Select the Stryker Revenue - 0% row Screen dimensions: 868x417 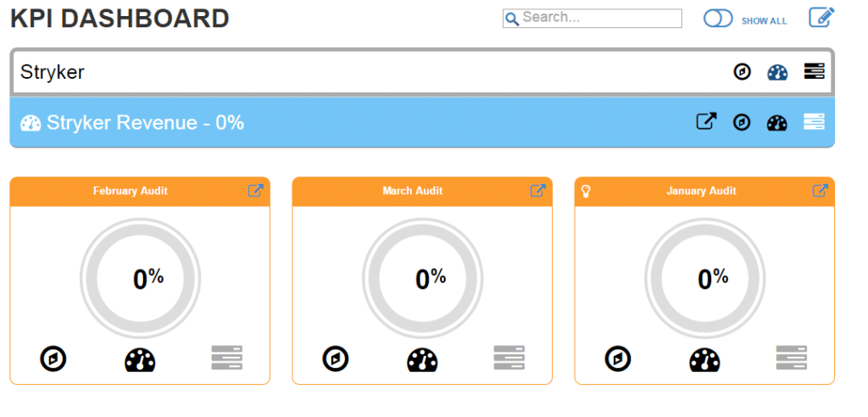[422, 122]
